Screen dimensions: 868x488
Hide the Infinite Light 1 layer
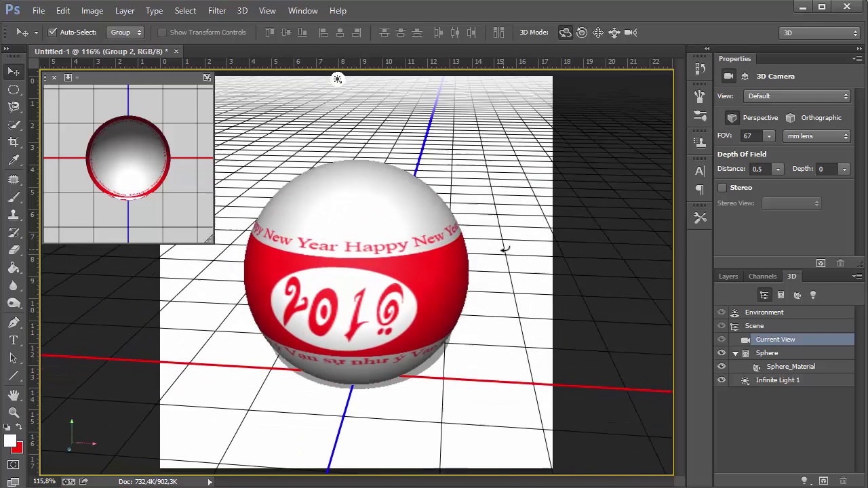click(x=722, y=380)
